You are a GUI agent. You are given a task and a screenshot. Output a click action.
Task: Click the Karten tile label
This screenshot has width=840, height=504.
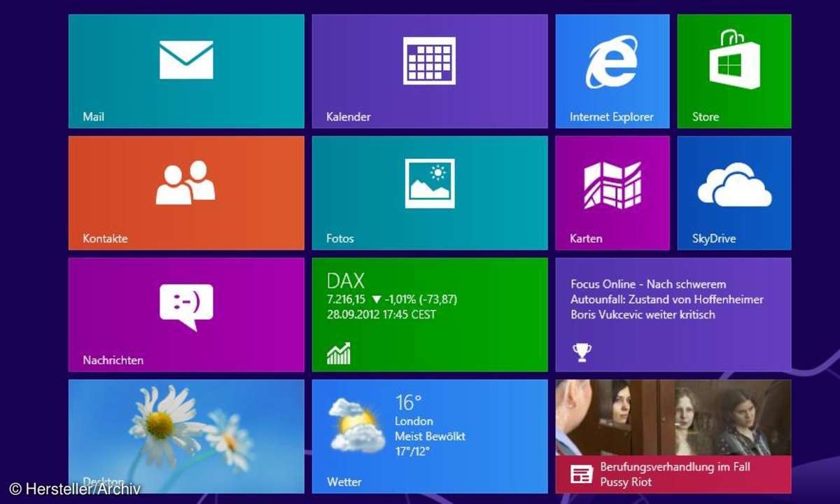(586, 239)
